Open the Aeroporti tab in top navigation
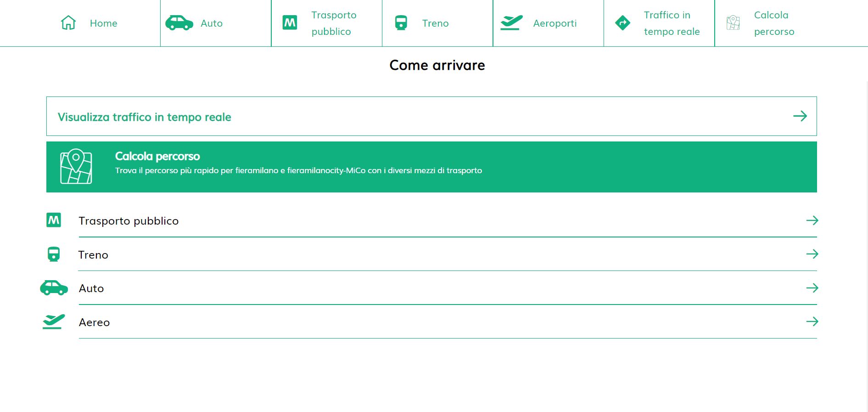The height and width of the screenshot is (412, 868). coord(554,23)
